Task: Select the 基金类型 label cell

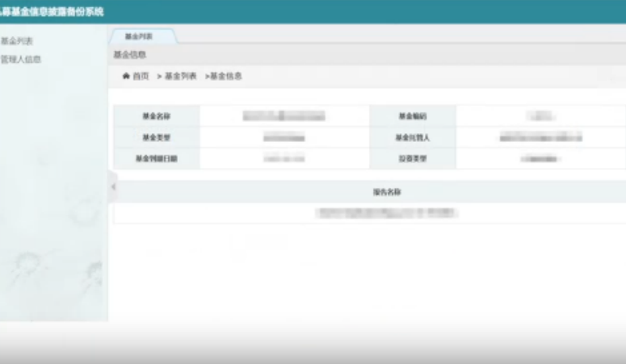Action: 156,137
